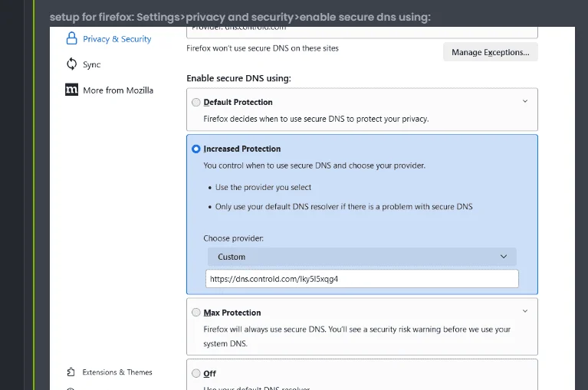Select the Default Protection radio button
588x390 pixels.
pos(195,102)
